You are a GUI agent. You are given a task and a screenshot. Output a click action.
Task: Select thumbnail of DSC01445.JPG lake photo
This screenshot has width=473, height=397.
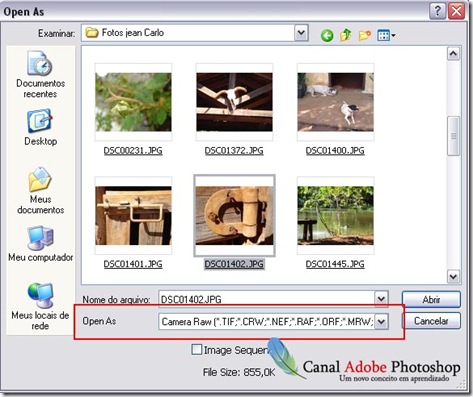336,216
